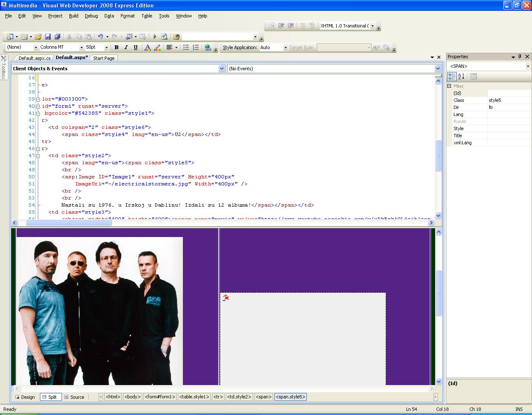Toggle Underline formatting

pos(135,47)
